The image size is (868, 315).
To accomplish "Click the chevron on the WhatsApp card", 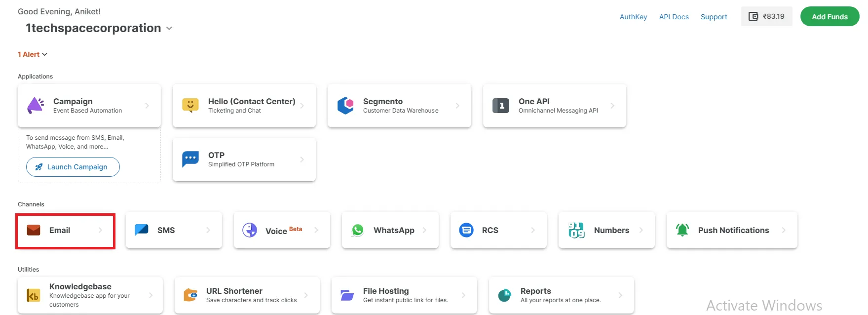I will pyautogui.click(x=424, y=230).
